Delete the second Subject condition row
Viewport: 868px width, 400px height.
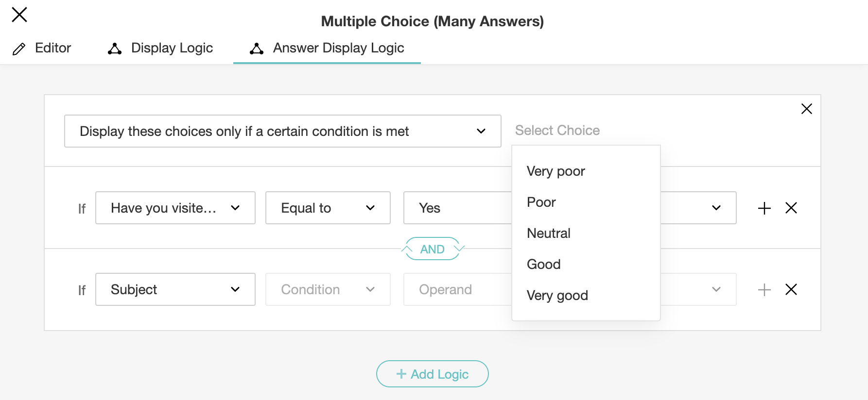[x=791, y=290]
